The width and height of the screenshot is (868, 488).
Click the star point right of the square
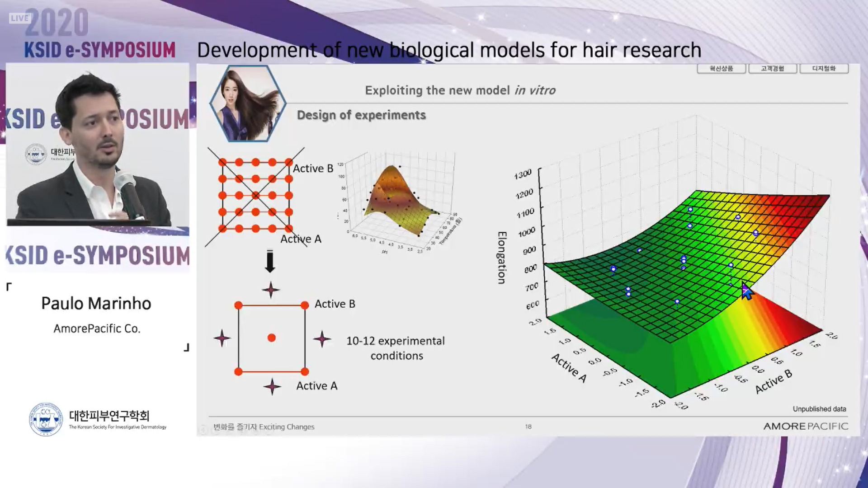tap(322, 338)
